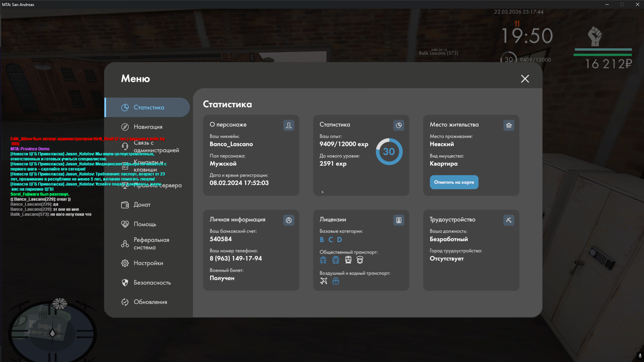Click the airplane license icon
Screen dimensions: 644x362
point(324,281)
